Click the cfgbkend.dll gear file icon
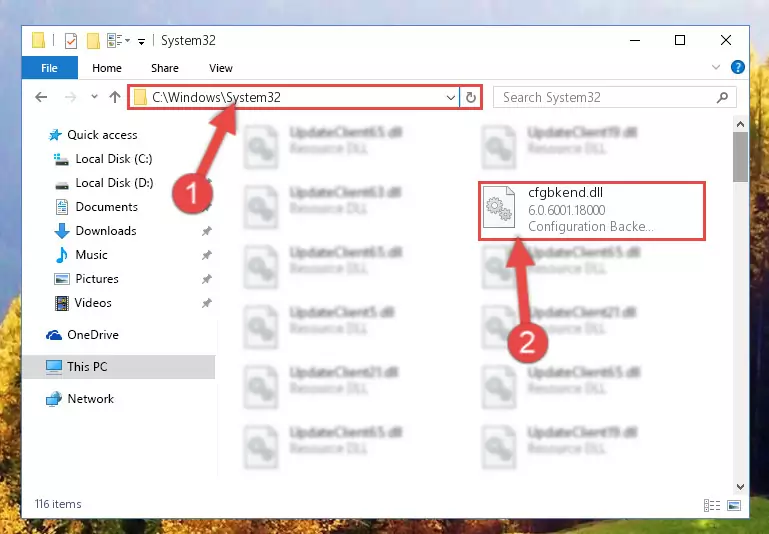The height and width of the screenshot is (534, 769). 498,207
